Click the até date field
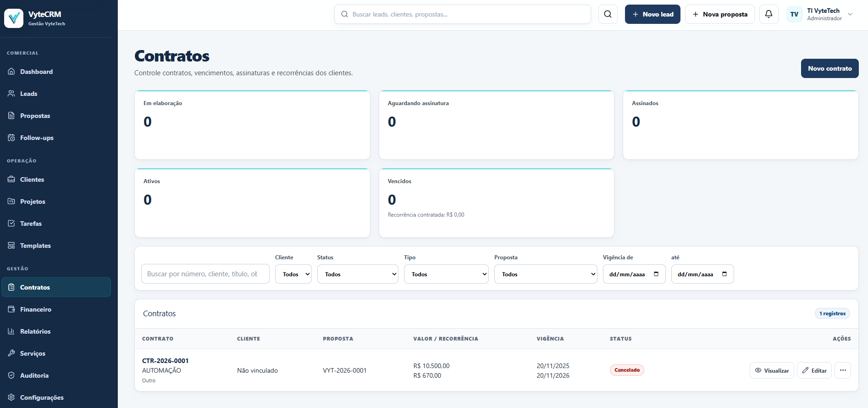 [x=702, y=274]
